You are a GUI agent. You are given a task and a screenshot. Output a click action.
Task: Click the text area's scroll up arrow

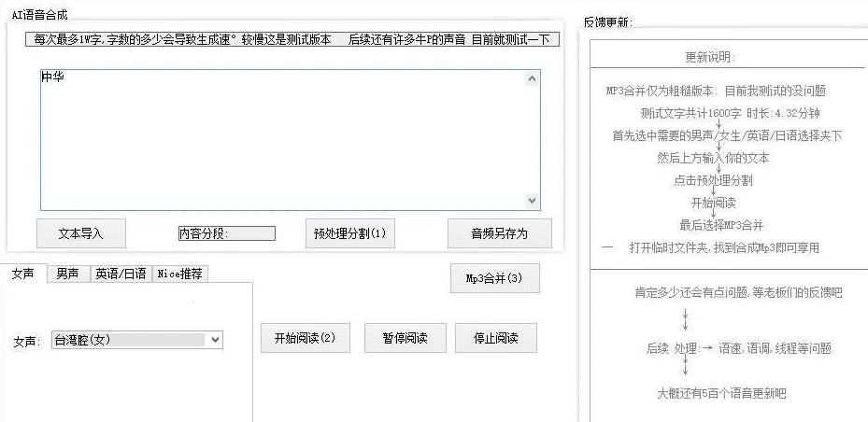pyautogui.click(x=533, y=78)
